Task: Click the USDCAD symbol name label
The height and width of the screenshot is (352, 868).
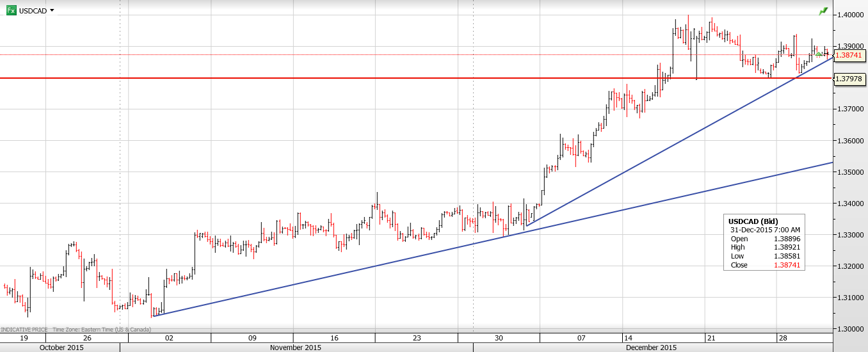Action: 33,11
